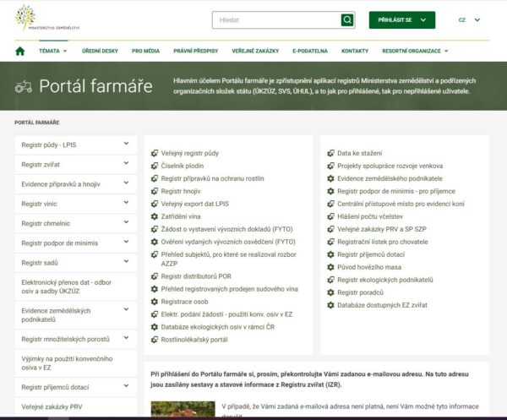
Task: Expand Registr podpor de minimis section
Action: (126, 242)
